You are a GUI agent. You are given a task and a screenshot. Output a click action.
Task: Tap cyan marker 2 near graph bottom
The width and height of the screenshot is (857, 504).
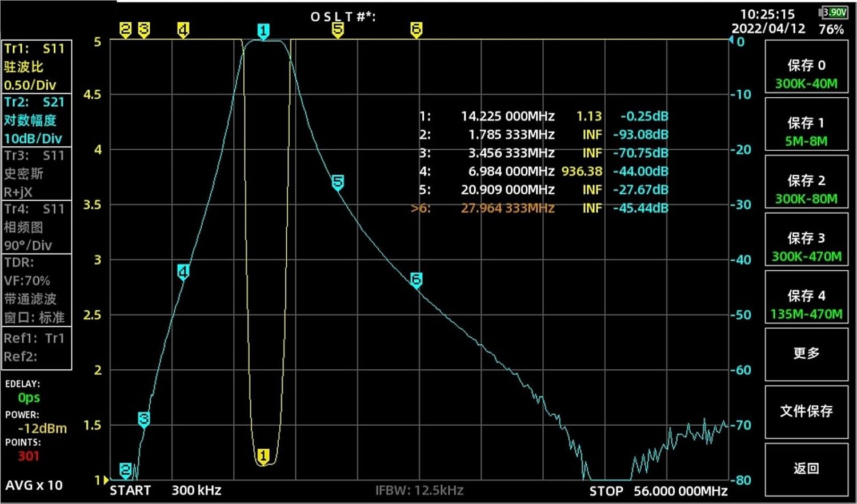click(x=126, y=471)
